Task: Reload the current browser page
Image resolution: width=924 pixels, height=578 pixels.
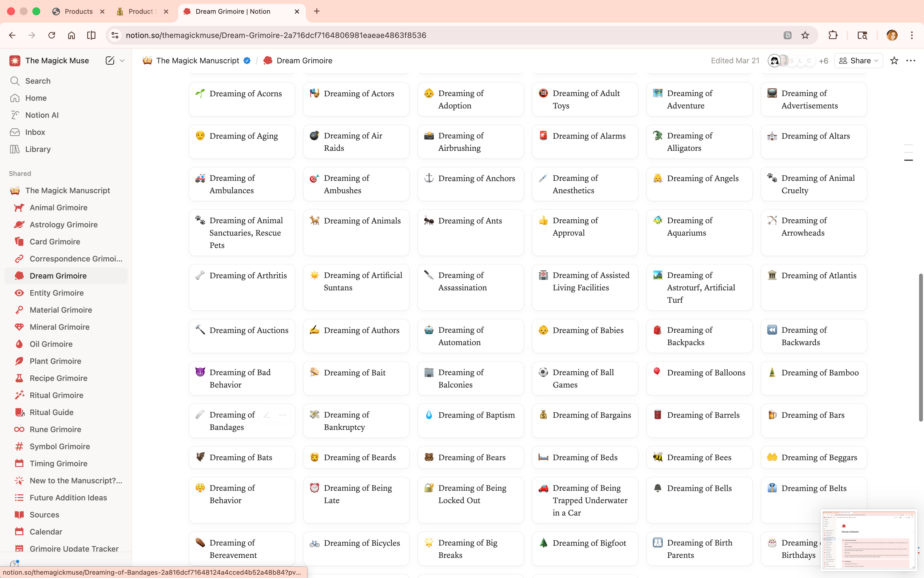Action: (x=51, y=35)
